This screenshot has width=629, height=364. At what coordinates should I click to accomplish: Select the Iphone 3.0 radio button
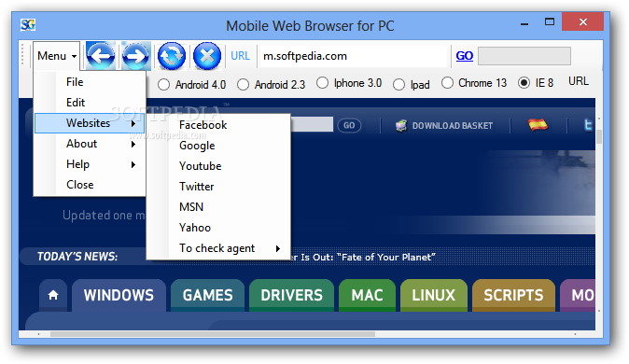coord(322,83)
